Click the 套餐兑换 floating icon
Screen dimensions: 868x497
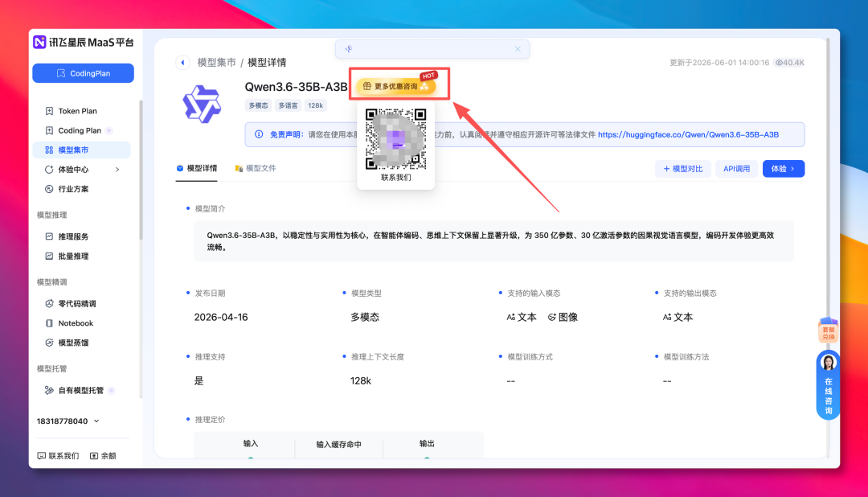click(x=828, y=331)
